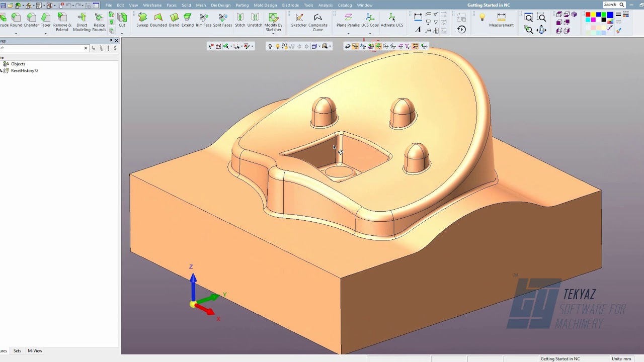The image size is (644, 362).
Task: Launch the Sketcher tool
Action: tap(299, 20)
